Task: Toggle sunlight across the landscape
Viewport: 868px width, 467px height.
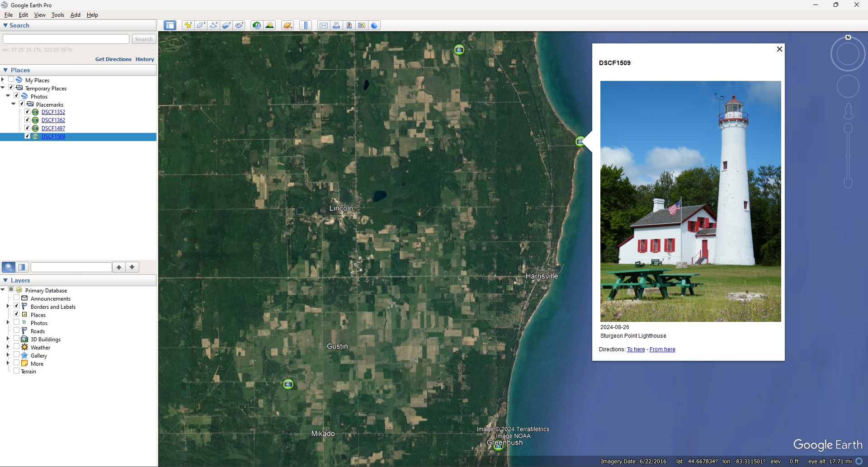Action: click(270, 25)
